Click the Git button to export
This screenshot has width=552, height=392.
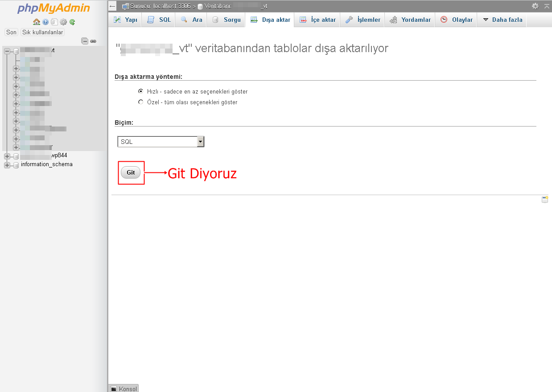(131, 172)
